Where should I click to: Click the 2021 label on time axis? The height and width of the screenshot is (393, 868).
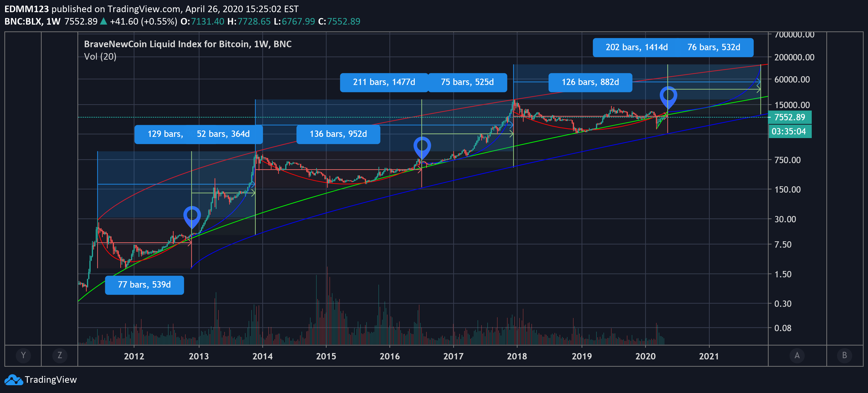click(x=709, y=356)
